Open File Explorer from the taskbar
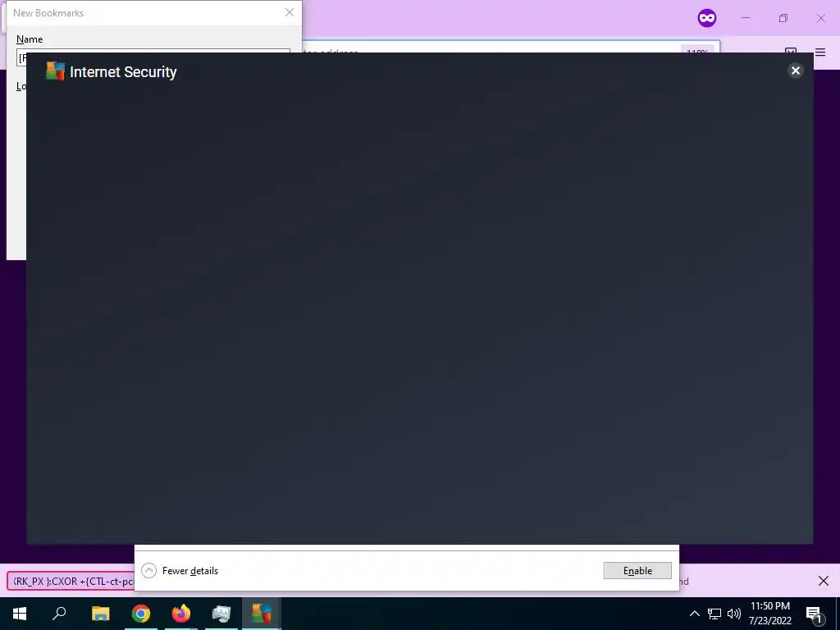The width and height of the screenshot is (840, 630). click(x=100, y=614)
